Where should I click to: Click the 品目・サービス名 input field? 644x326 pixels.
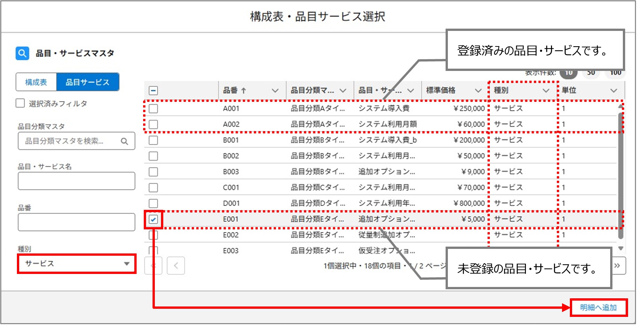[x=76, y=181]
